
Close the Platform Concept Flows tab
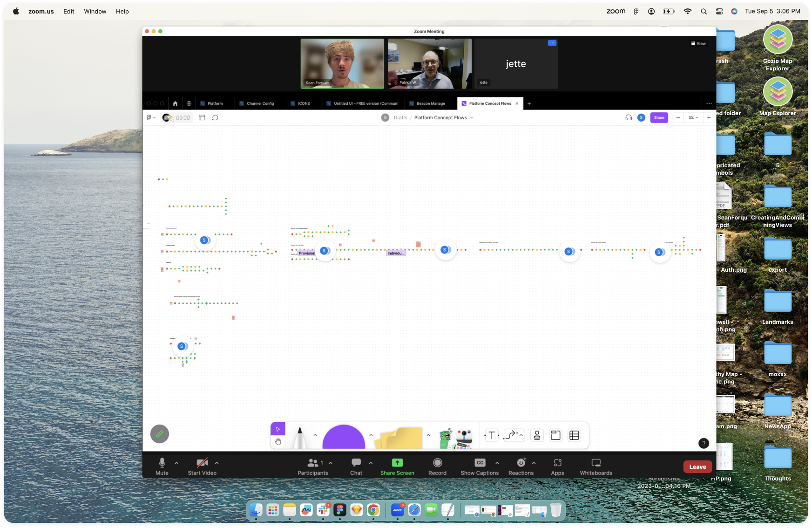pyautogui.click(x=517, y=103)
